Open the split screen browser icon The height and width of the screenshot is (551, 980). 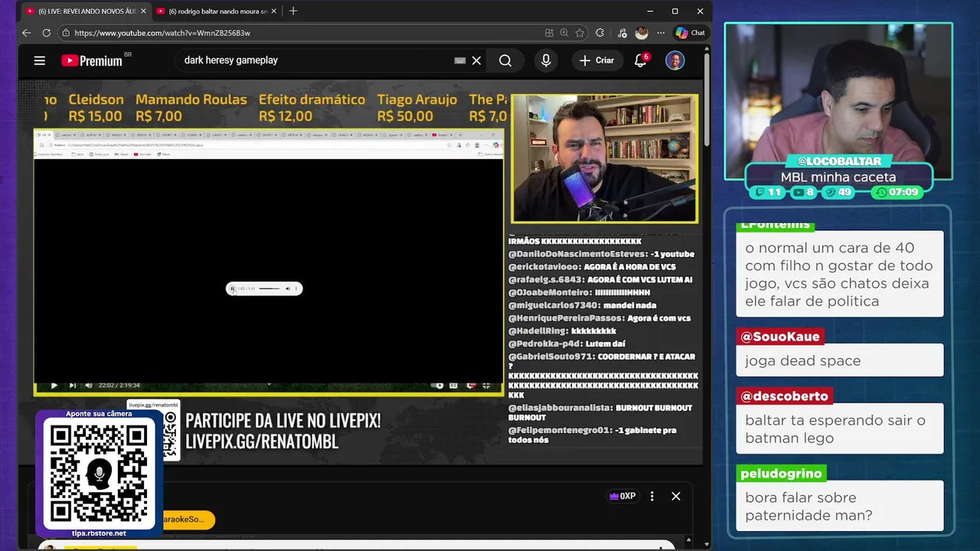point(549,33)
